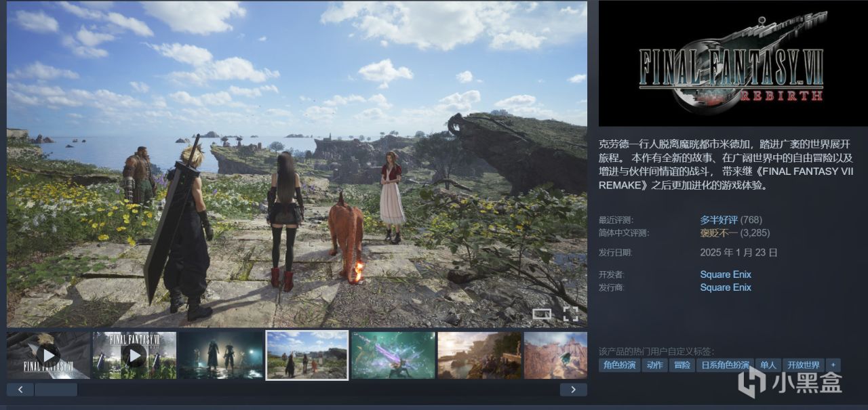Open developer Square Enix link
This screenshot has height=410, width=868.
click(726, 274)
